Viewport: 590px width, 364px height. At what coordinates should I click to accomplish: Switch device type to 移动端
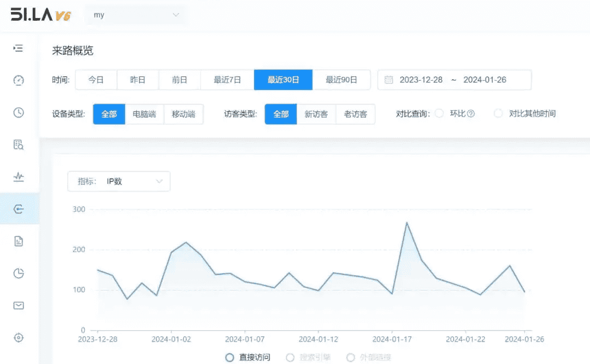(184, 114)
